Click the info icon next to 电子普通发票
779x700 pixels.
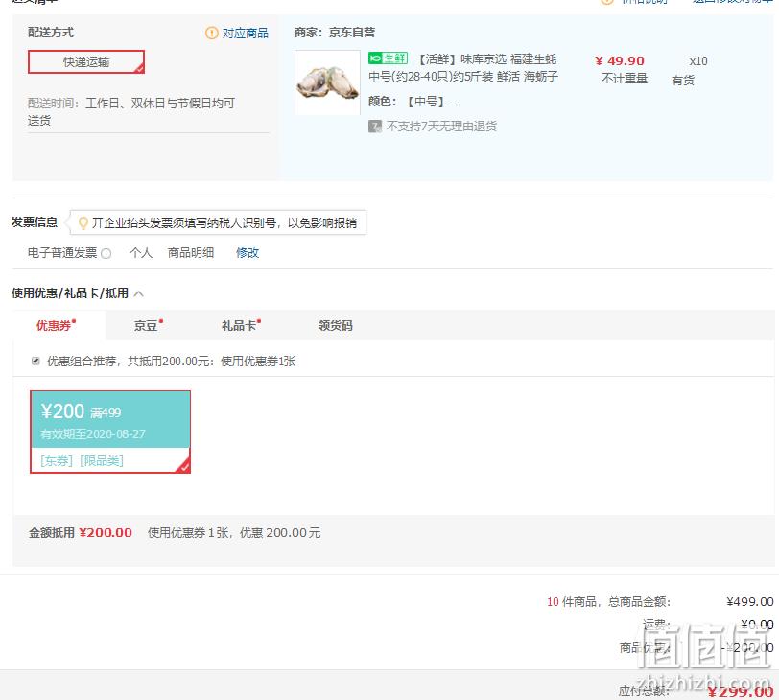coord(106,254)
